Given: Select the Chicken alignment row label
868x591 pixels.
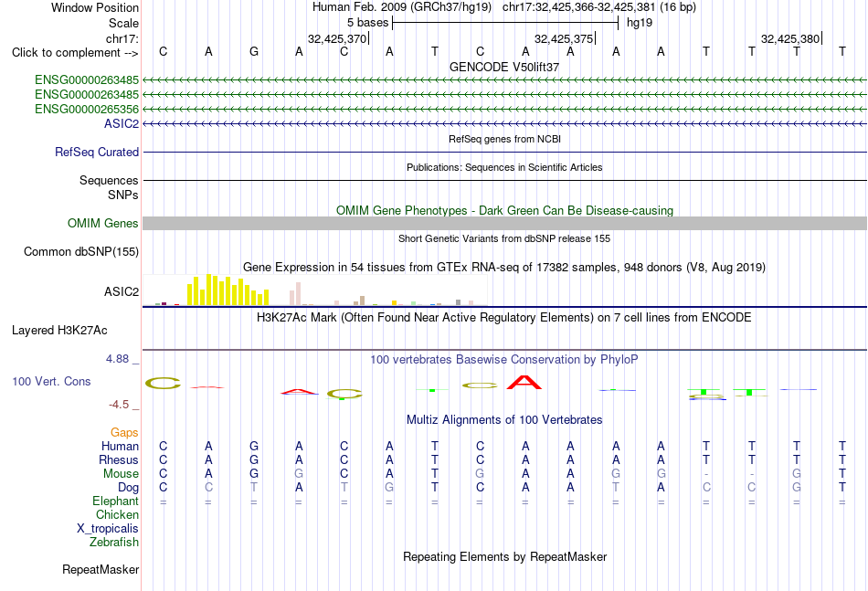Looking at the screenshot, I should point(117,514).
